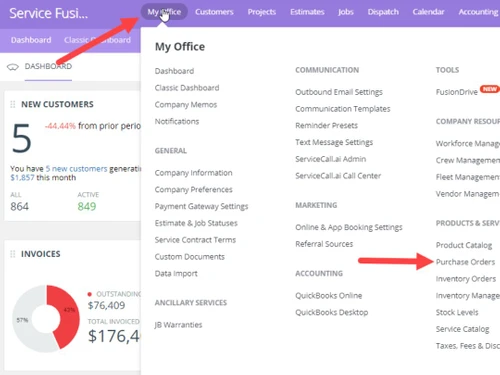Screen dimensions: 500x375
Task: Open Workforce Management
Action: tap(468, 144)
